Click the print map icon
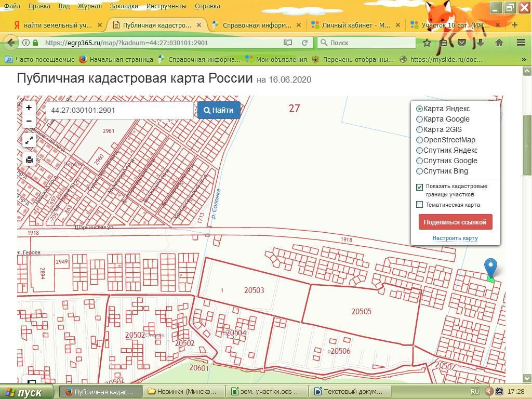The image size is (532, 399). click(x=29, y=160)
